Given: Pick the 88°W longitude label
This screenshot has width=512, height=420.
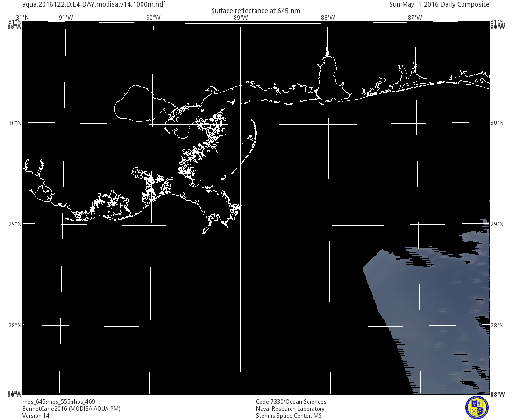Looking at the screenshot, I should coord(328,18).
